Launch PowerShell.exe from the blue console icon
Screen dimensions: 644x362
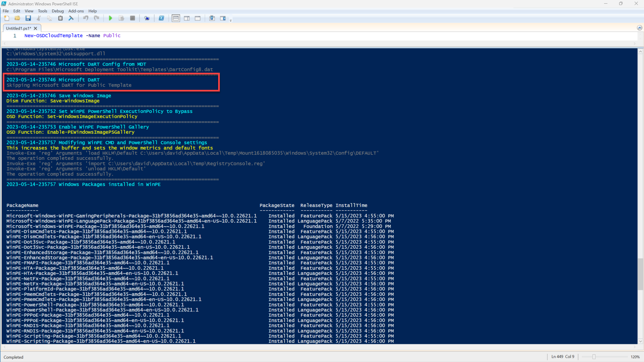[161, 18]
